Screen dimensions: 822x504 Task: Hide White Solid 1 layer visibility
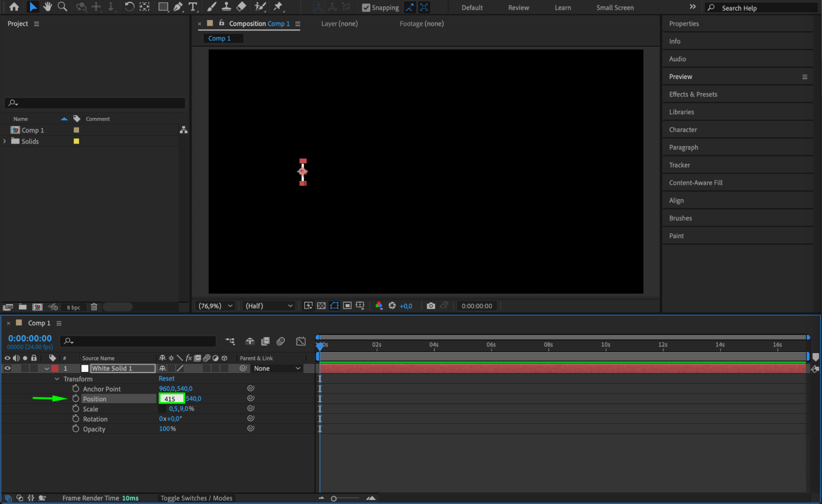point(7,368)
